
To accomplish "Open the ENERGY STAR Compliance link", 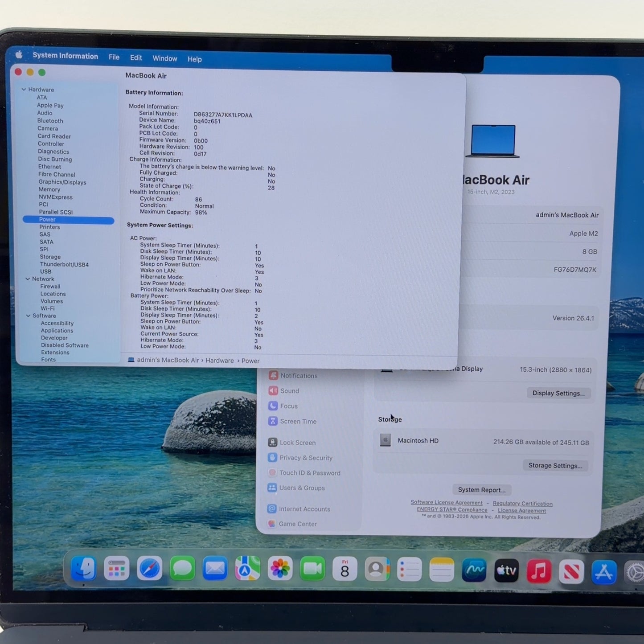I will pyautogui.click(x=452, y=509).
